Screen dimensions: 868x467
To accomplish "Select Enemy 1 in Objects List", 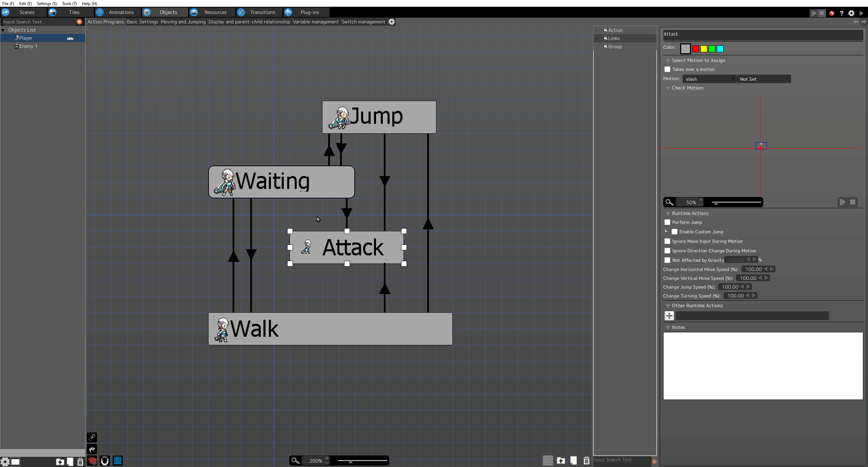I will [x=28, y=46].
